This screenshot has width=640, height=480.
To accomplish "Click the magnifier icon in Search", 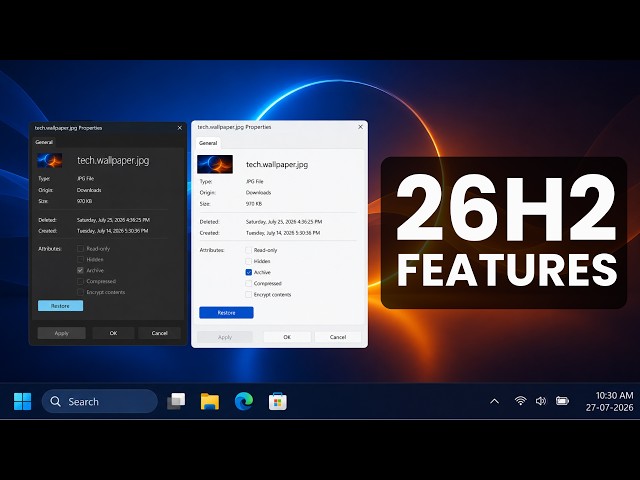I will click(56, 401).
